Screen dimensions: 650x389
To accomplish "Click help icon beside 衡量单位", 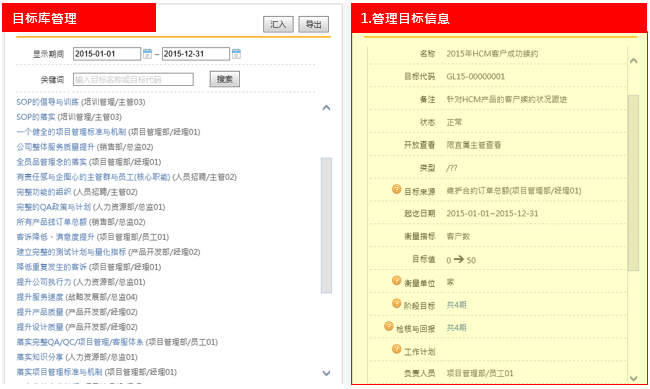I will coord(396,281).
